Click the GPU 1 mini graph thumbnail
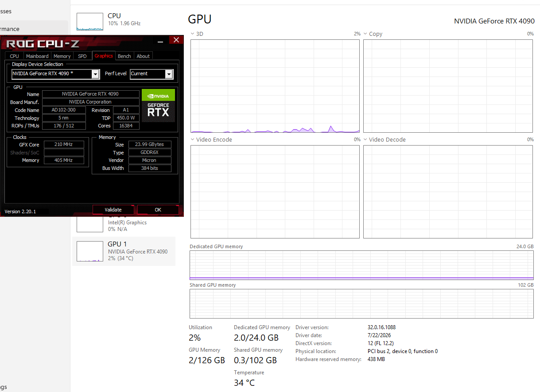This screenshot has width=540, height=392. click(89, 251)
